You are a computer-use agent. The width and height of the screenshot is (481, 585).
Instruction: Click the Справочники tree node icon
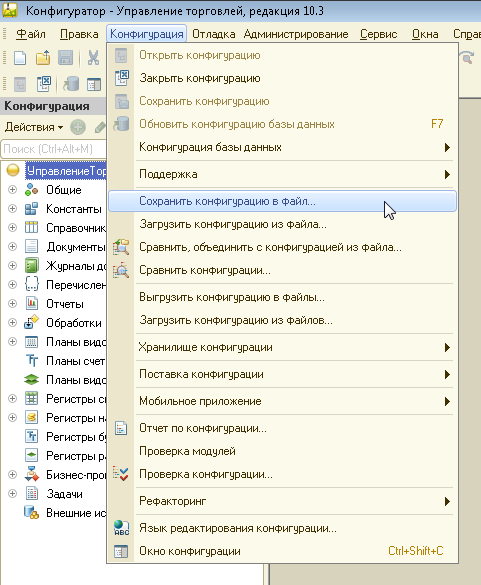point(31,227)
